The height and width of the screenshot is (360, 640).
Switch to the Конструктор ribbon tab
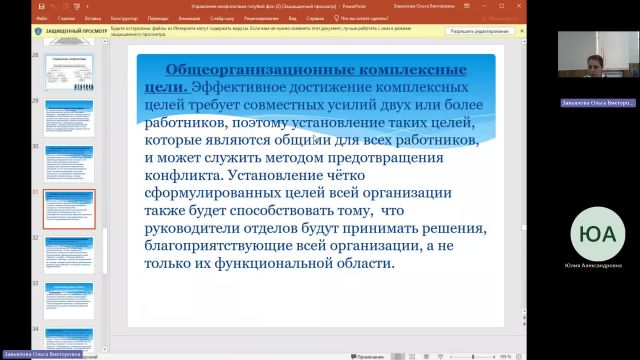pos(124,18)
